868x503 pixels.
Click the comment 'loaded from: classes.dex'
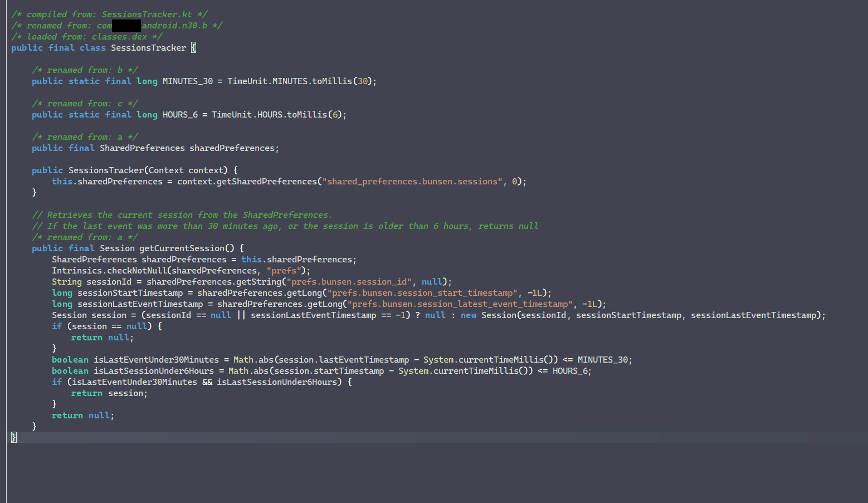(87, 37)
